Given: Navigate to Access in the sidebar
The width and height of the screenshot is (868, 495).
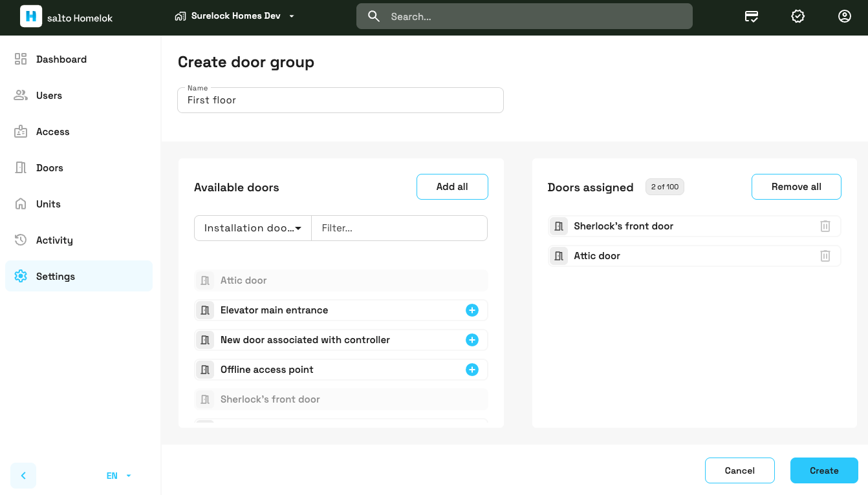Looking at the screenshot, I should (79, 132).
